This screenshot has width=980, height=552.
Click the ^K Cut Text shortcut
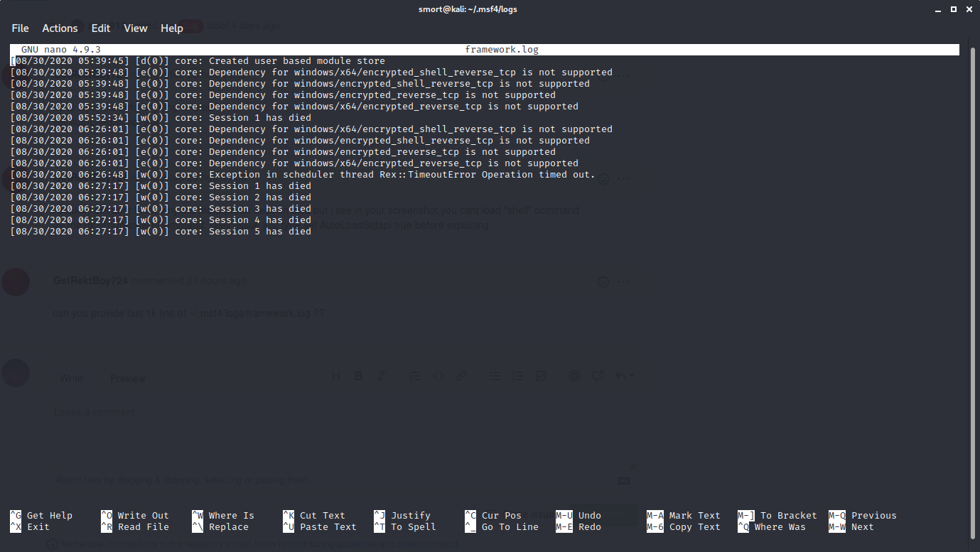(314, 516)
